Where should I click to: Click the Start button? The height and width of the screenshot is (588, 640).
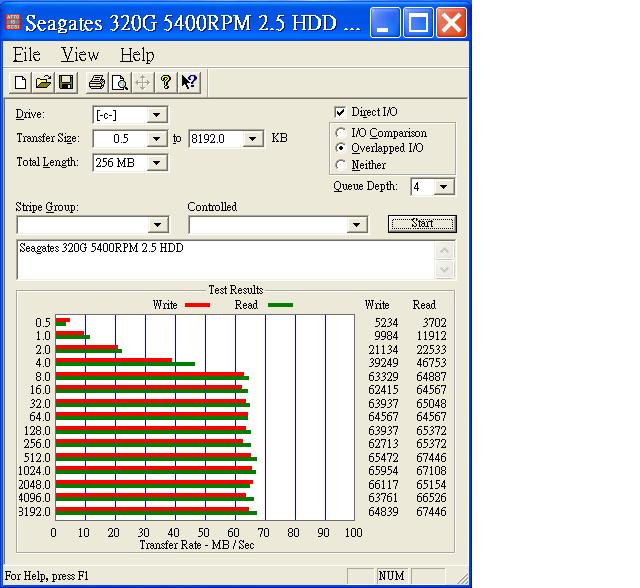pos(422,224)
